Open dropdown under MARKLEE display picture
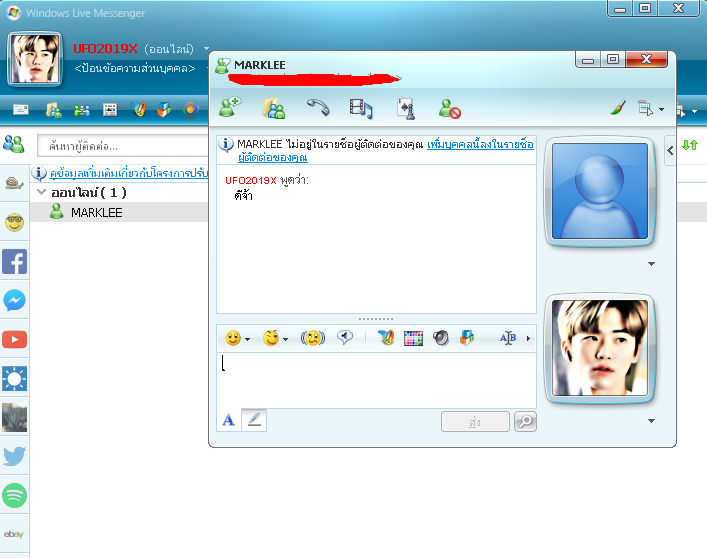The image size is (707, 558). point(651,264)
